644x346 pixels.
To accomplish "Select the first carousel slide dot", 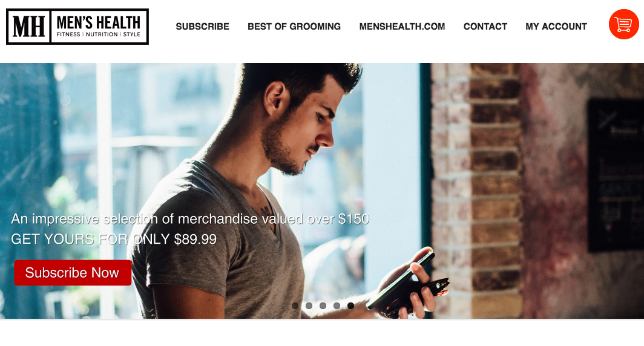I will 295,306.
